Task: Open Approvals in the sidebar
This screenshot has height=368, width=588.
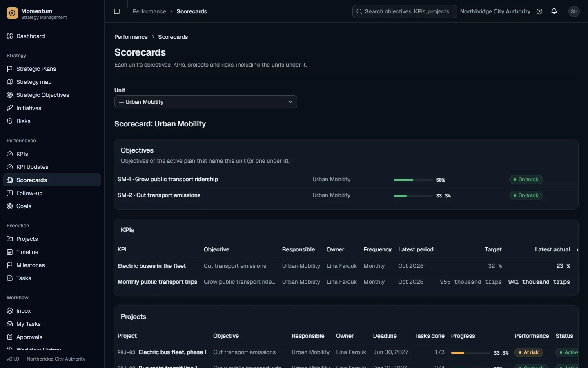Action: click(52, 337)
